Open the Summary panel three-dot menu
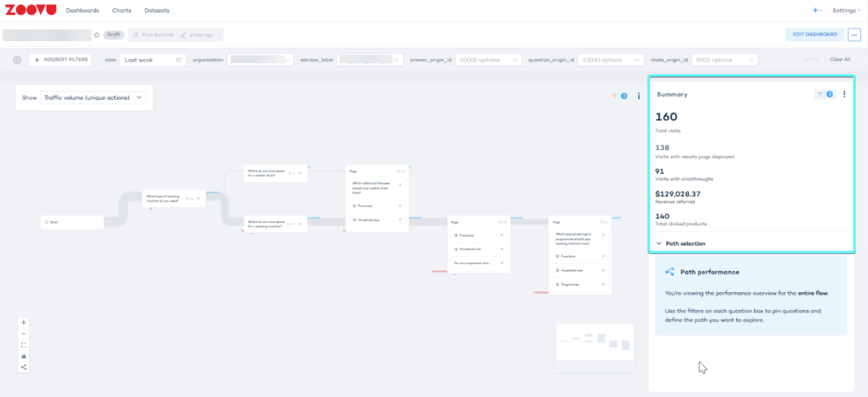The width and height of the screenshot is (868, 397). (845, 95)
